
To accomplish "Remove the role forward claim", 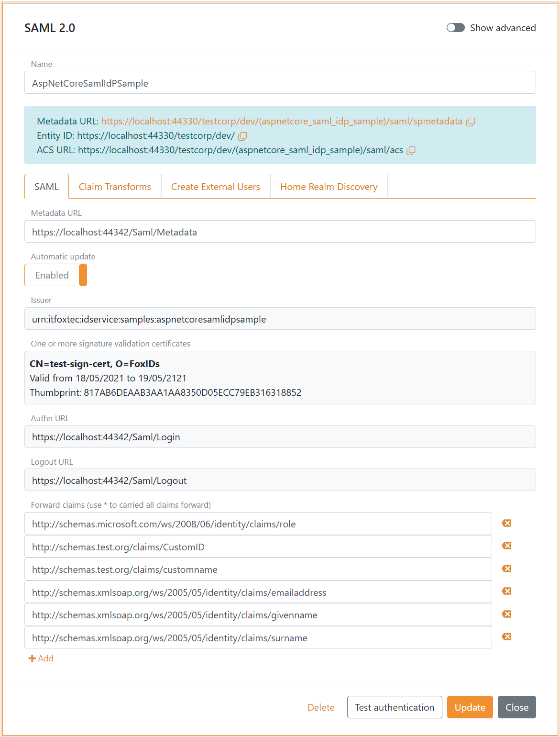I will (506, 523).
